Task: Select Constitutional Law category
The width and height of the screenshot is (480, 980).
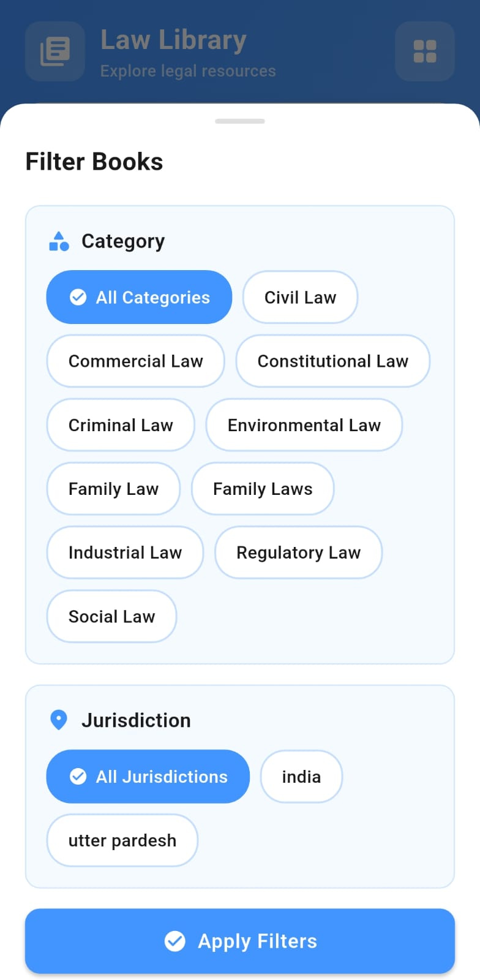Action: (x=332, y=361)
